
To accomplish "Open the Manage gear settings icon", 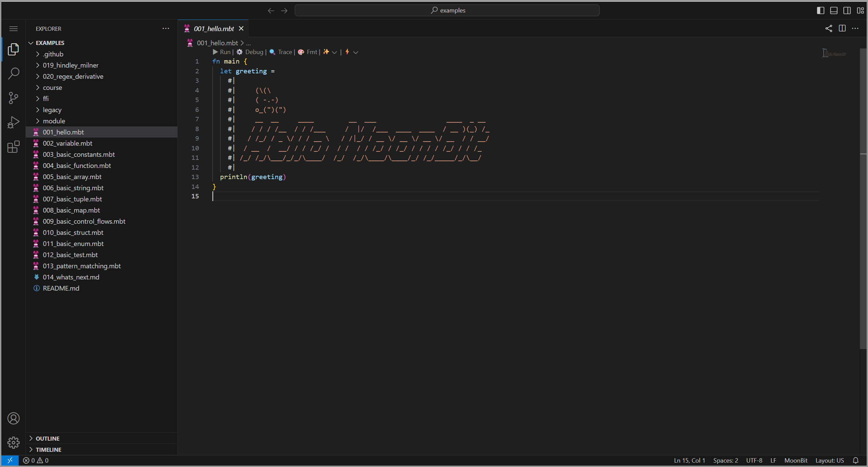I will [x=13, y=442].
